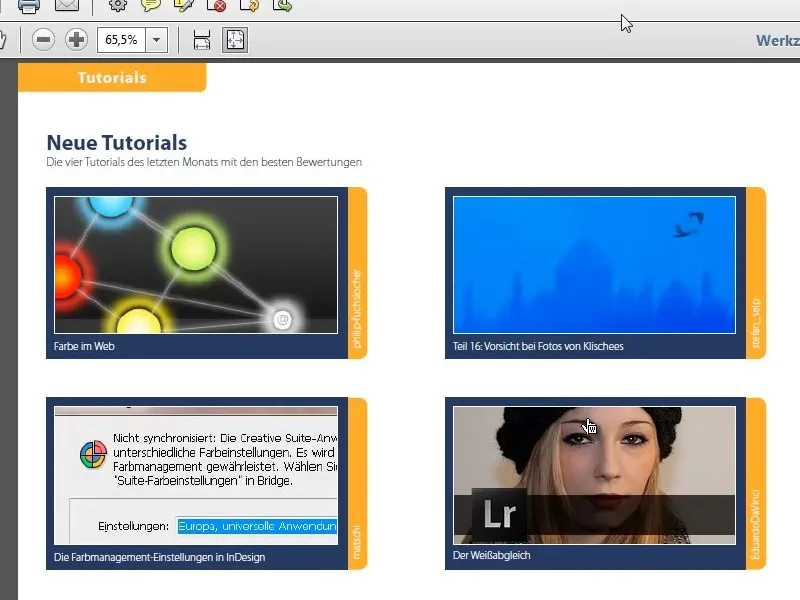This screenshot has height=600, width=800.
Task: Select the highlight text pencil tool
Action: [x=184, y=5]
